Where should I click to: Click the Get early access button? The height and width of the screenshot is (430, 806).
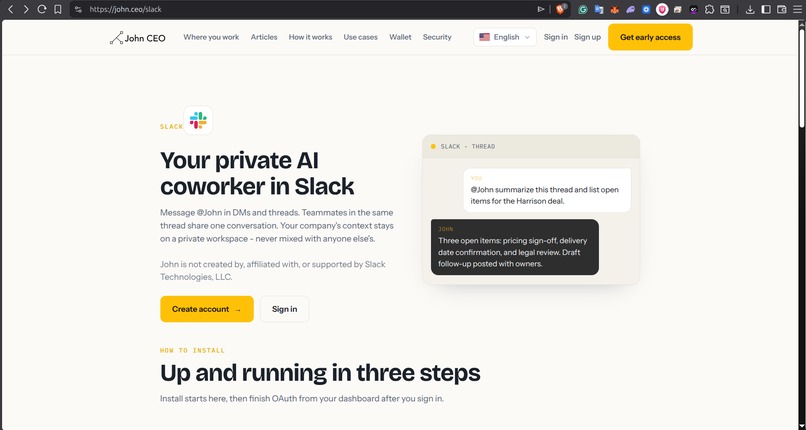tap(650, 37)
